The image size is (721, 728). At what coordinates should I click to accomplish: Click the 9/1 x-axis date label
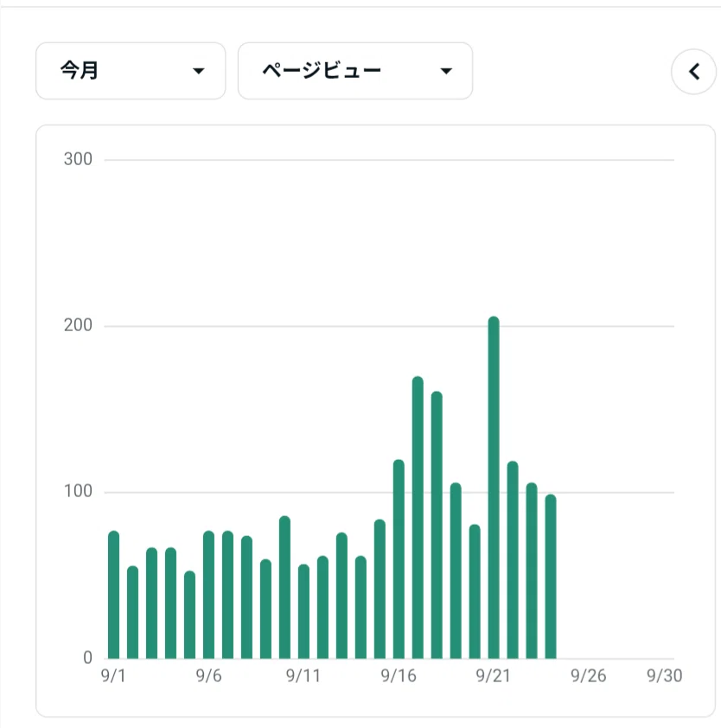(113, 676)
